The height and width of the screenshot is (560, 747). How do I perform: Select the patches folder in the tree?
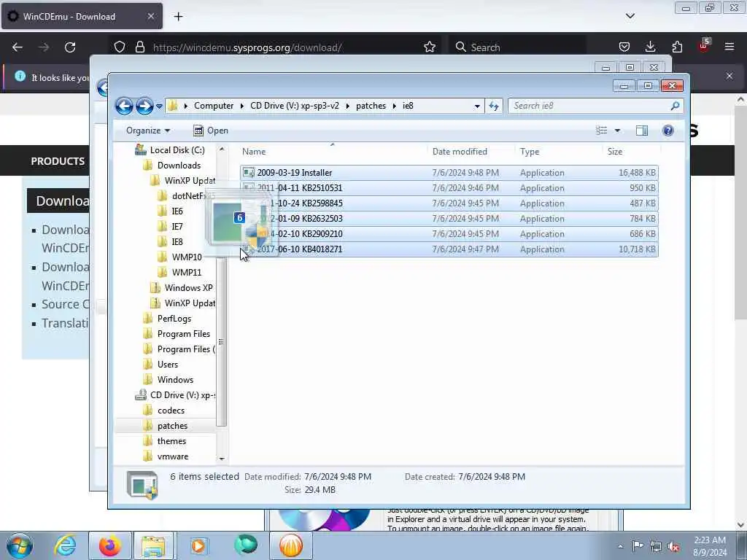[172, 426]
